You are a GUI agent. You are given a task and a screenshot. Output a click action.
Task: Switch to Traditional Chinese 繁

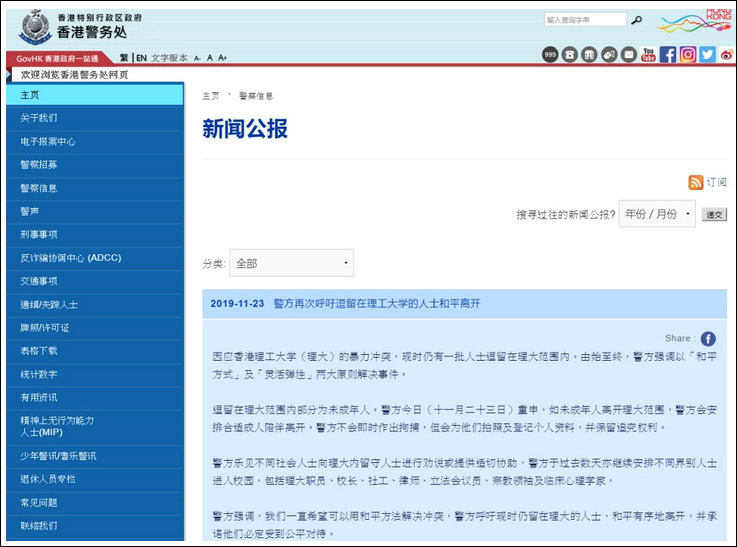(x=124, y=58)
